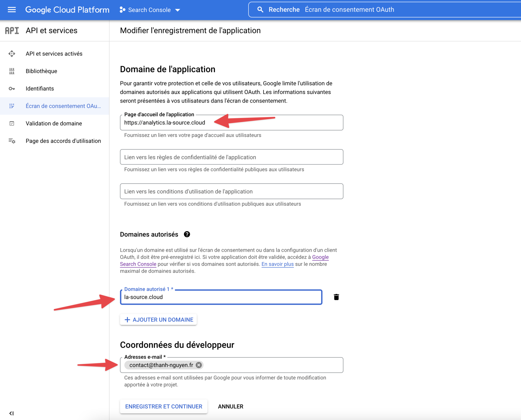Viewport: 521px width, 420px height.
Task: Click the Identifiants key icon
Action: (x=12, y=89)
